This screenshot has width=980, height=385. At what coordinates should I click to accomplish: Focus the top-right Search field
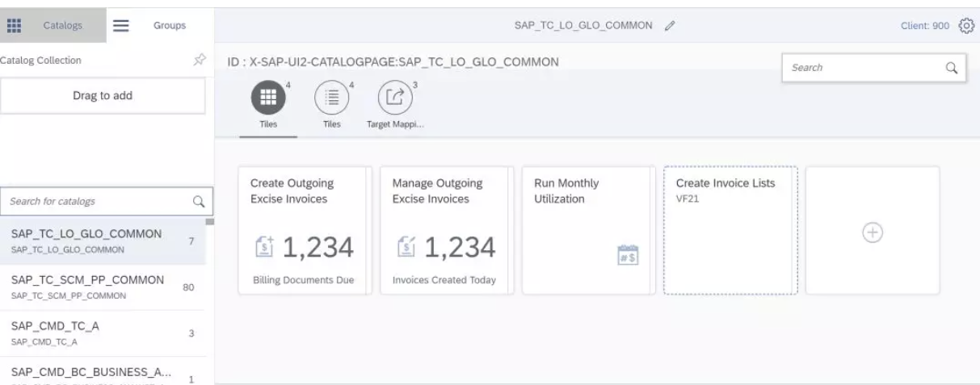tap(873, 68)
